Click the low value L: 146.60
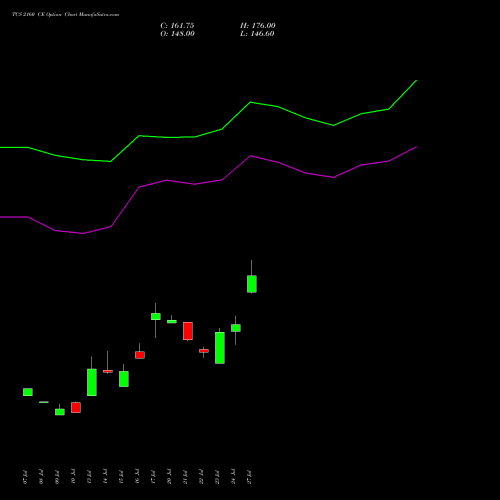500x500 pixels. tap(257, 34)
